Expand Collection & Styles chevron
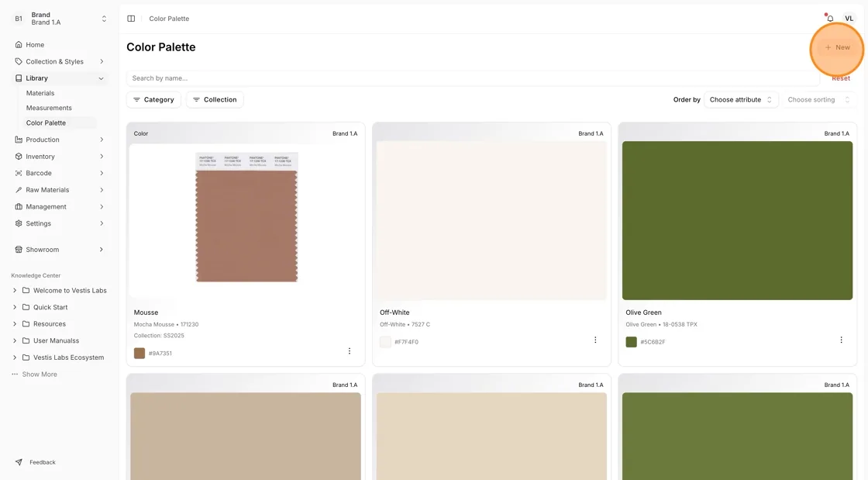Image resolution: width=868 pixels, height=480 pixels. 102,61
